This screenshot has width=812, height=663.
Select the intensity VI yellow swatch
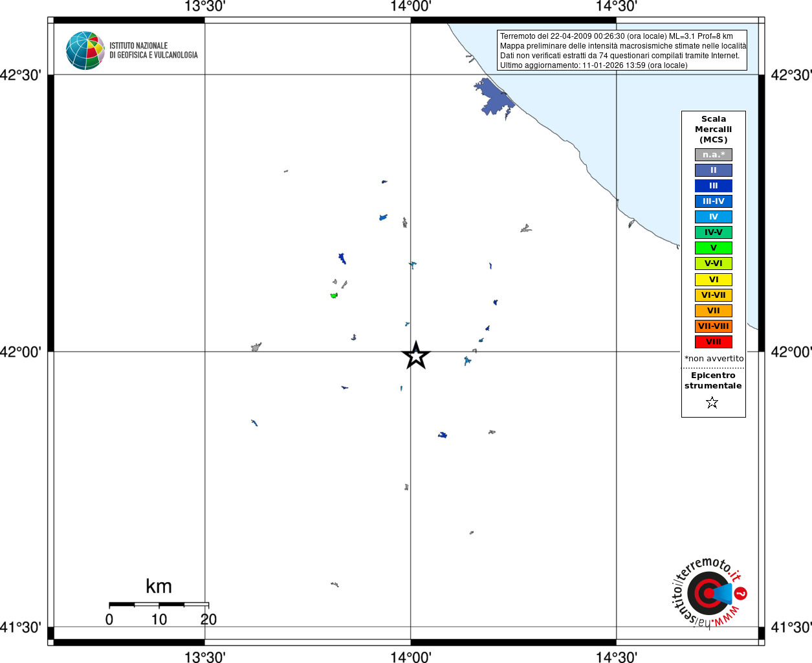(714, 280)
